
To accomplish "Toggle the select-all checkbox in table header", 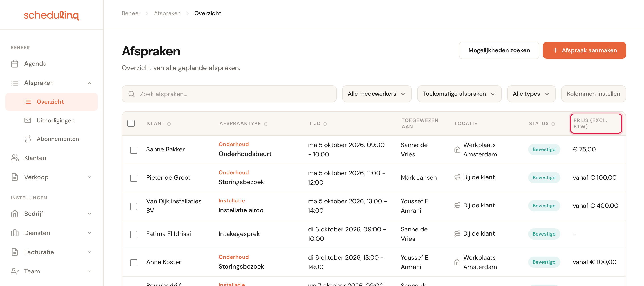I will (131, 123).
